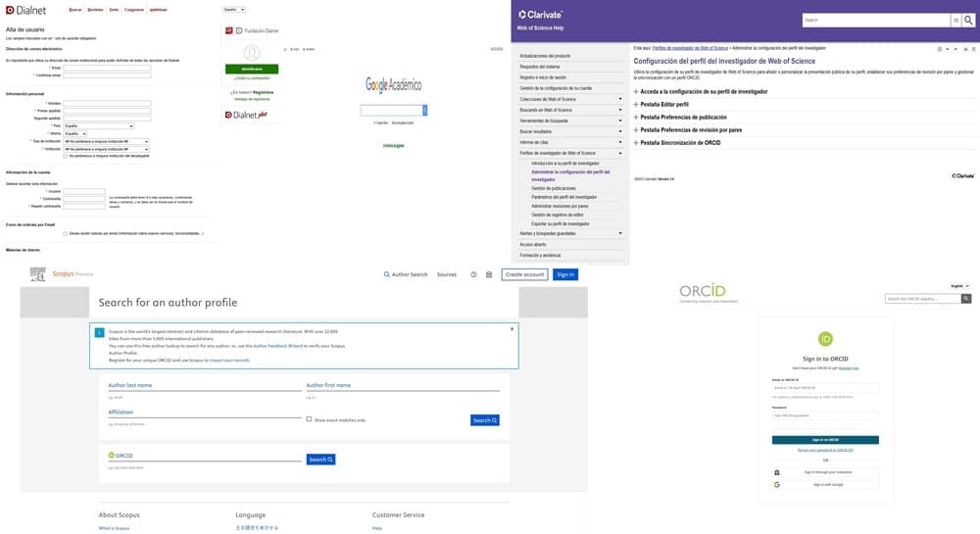Click the Author first name field
Image resolution: width=980 pixels, height=534 pixels.
coord(403,385)
